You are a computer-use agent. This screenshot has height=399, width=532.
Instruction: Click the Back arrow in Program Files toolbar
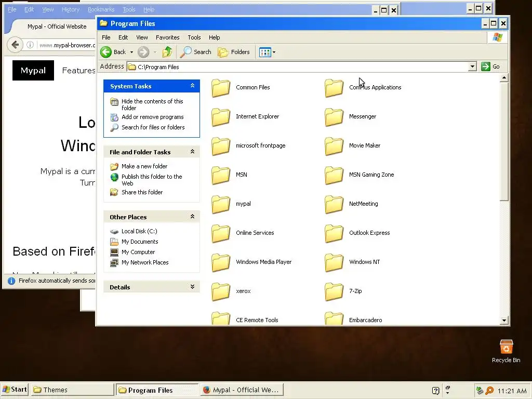click(106, 52)
